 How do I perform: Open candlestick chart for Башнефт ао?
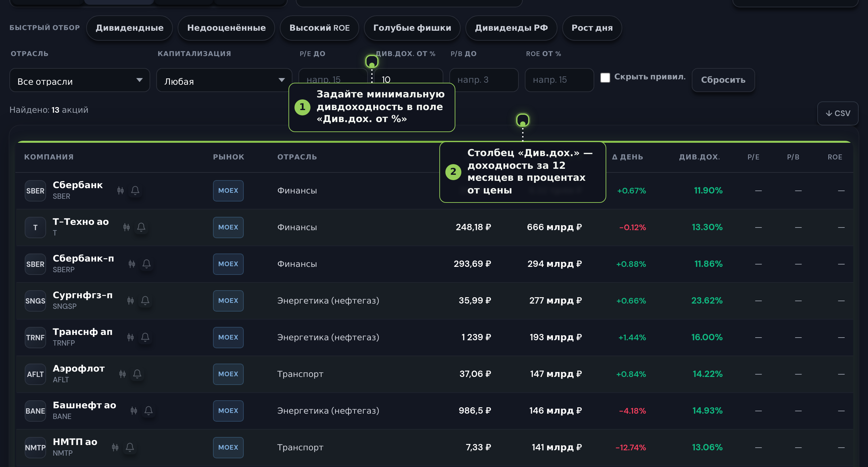click(x=134, y=410)
